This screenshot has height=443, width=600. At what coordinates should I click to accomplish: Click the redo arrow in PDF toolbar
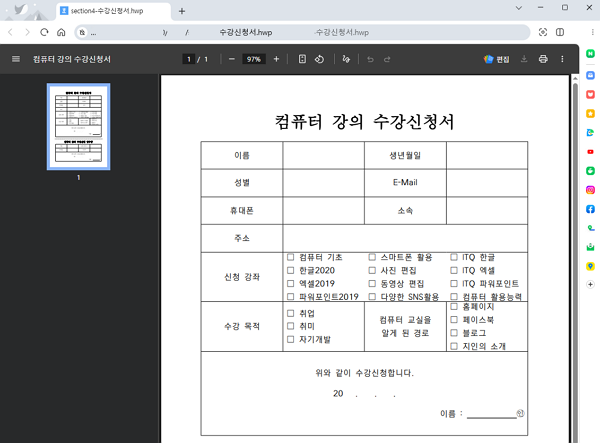pyautogui.click(x=387, y=59)
